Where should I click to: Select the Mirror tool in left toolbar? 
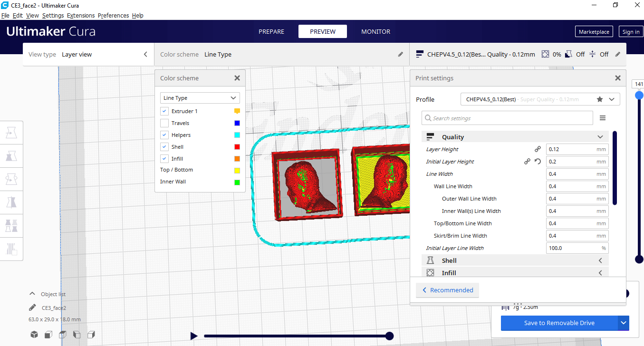pyautogui.click(x=11, y=202)
